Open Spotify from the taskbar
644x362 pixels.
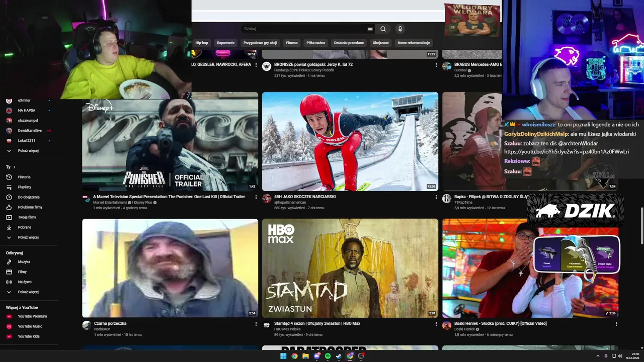click(x=328, y=356)
